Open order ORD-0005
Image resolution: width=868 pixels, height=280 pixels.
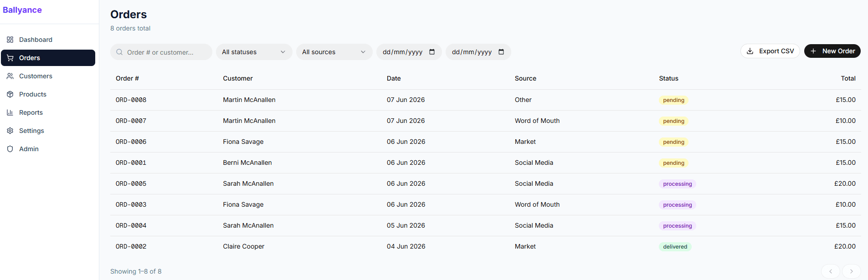(x=131, y=183)
